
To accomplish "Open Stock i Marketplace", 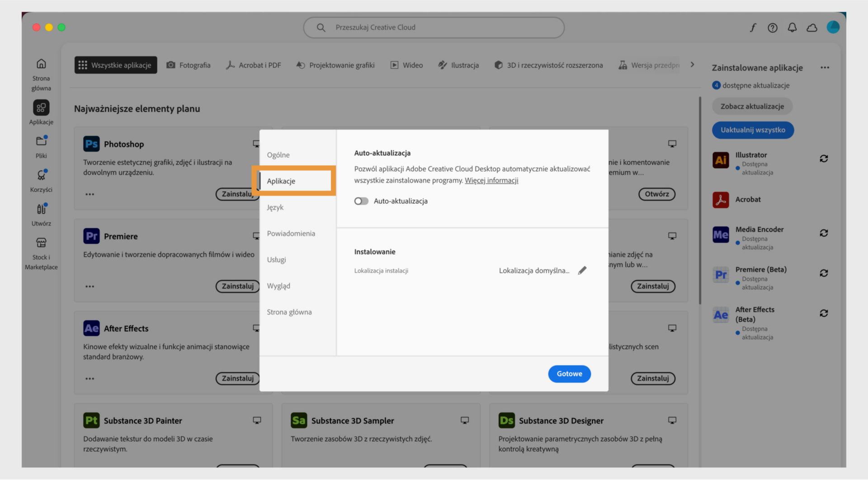I will pos(41,254).
